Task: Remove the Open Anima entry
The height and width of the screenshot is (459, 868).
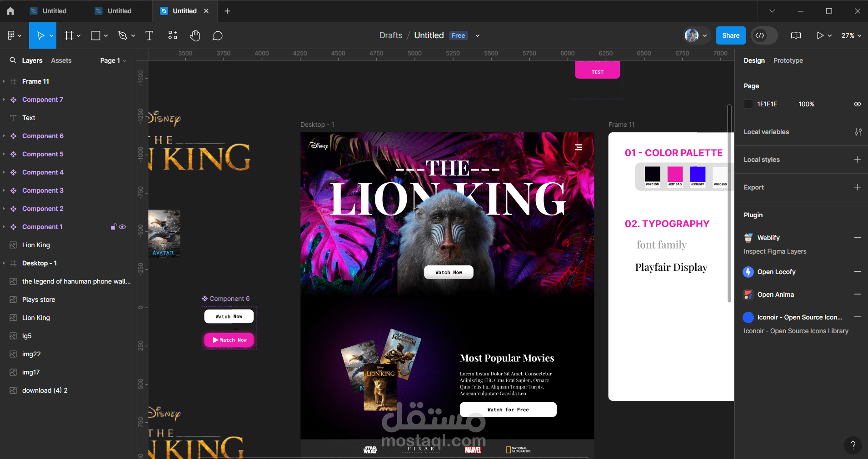Action: (x=857, y=294)
